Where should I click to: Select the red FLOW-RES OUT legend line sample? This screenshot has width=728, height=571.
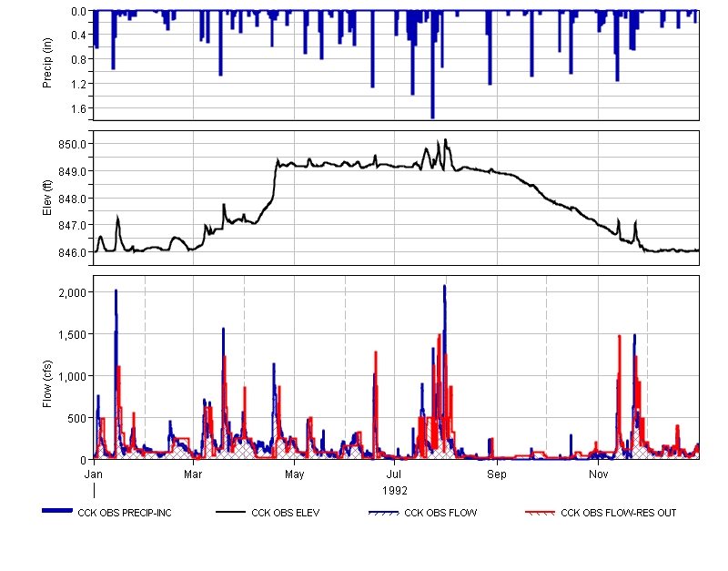tap(540, 513)
